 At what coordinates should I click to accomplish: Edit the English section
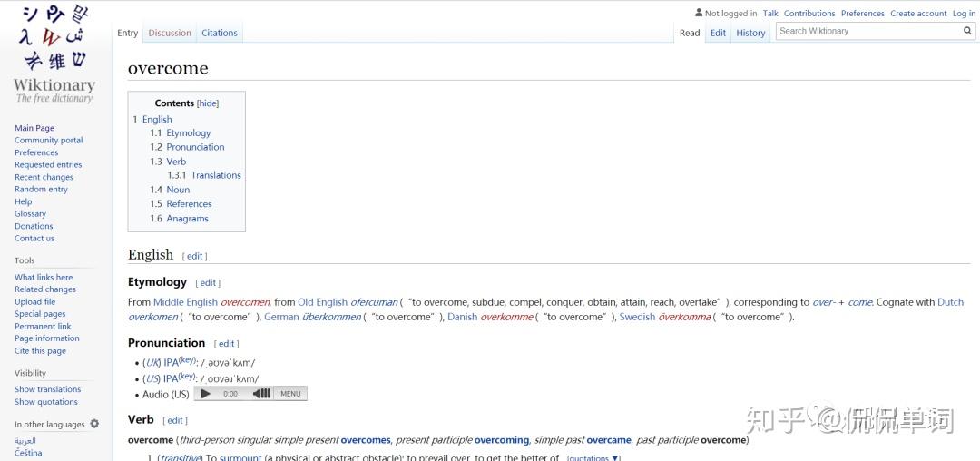(195, 256)
